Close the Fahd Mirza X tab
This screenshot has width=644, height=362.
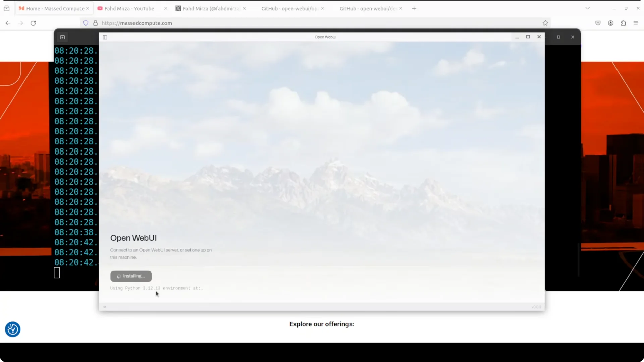244,8
